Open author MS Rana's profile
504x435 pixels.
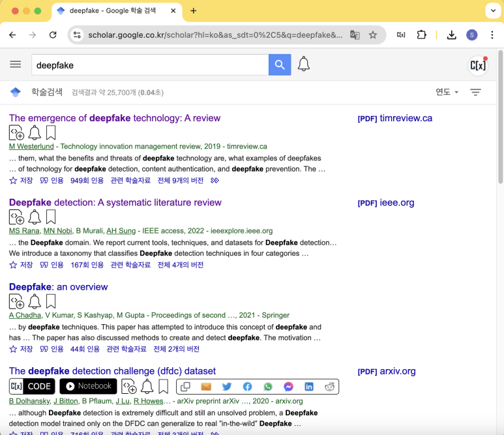[x=24, y=231]
